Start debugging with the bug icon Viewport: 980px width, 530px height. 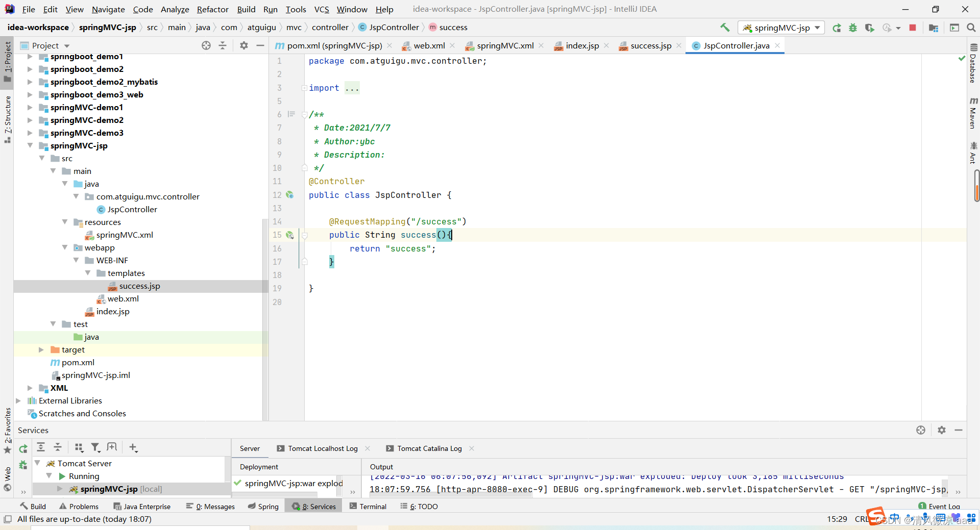[x=853, y=28]
